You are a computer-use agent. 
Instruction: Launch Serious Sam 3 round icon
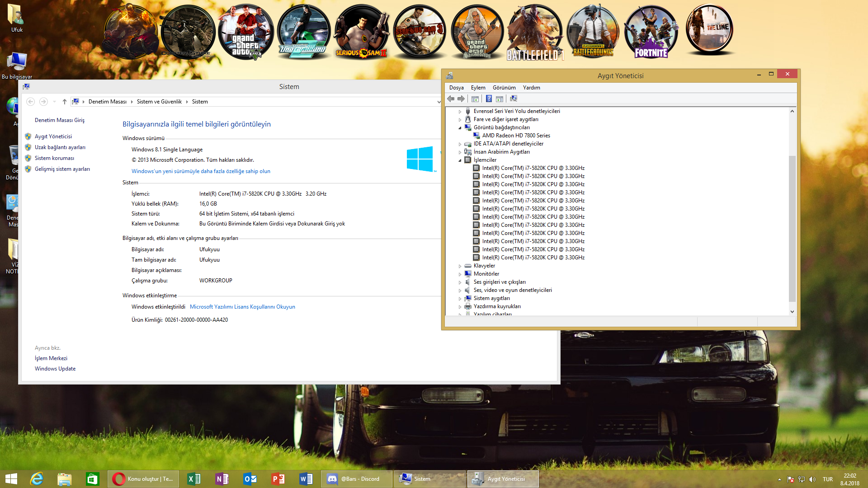[419, 32]
